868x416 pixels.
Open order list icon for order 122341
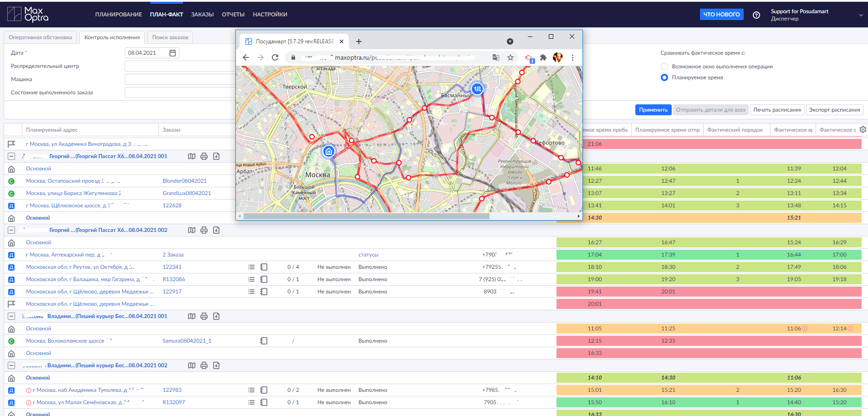251,267
